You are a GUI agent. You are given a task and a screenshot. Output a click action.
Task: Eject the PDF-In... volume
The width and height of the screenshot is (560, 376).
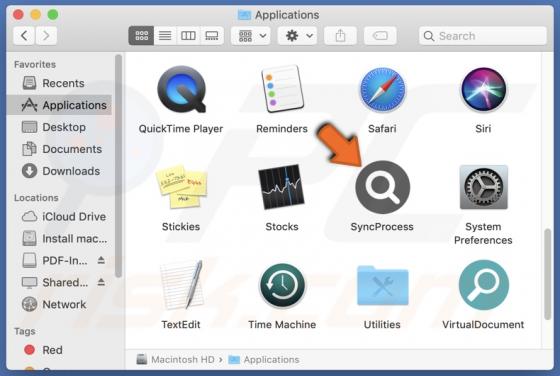[101, 260]
